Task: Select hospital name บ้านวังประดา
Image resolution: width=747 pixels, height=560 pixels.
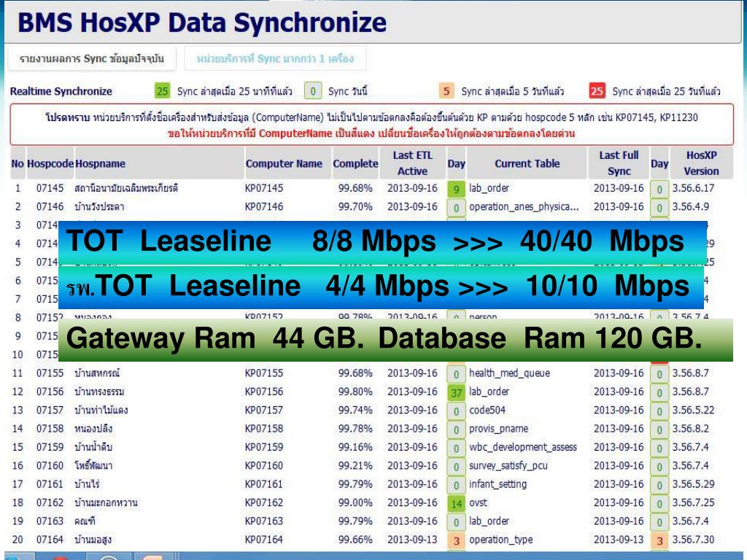Action: [99, 206]
